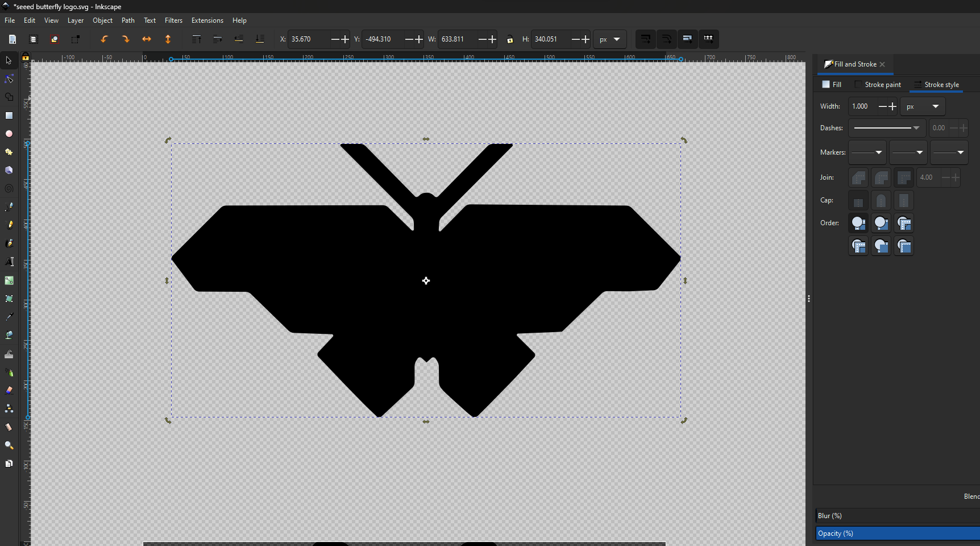This screenshot has width=980, height=546.
Task: Open the Dashes pattern dropdown
Action: click(x=887, y=128)
